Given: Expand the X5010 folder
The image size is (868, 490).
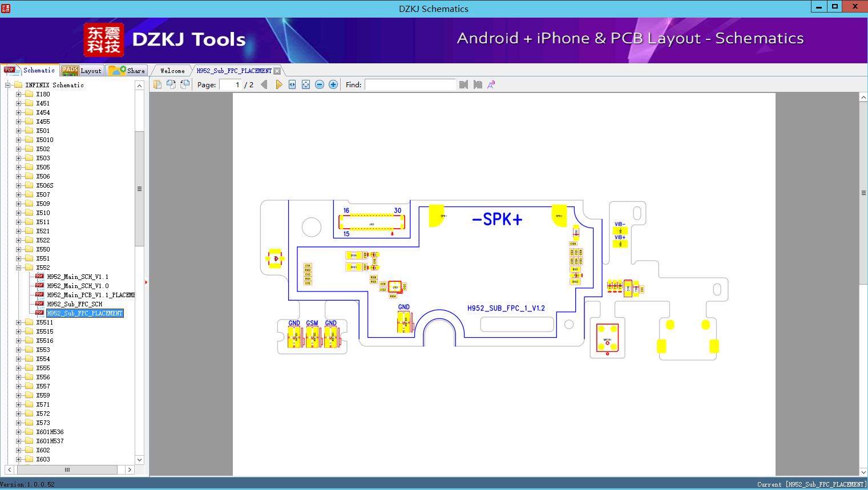Looking at the screenshot, I should [x=19, y=140].
